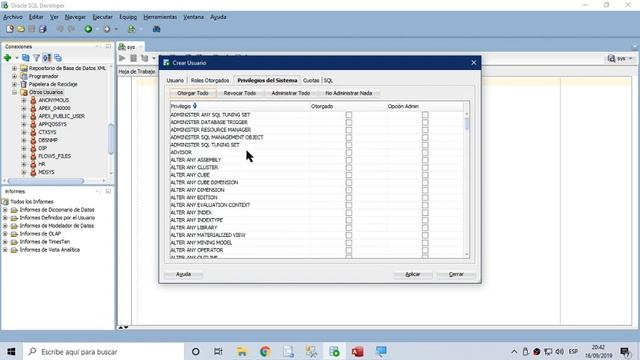Expand Papelera de Reciclaje node
Viewport: 640px width, 360px height.
[15, 84]
